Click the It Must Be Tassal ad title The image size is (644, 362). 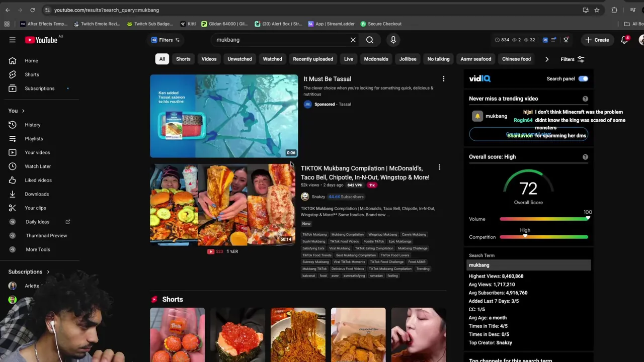tap(327, 79)
